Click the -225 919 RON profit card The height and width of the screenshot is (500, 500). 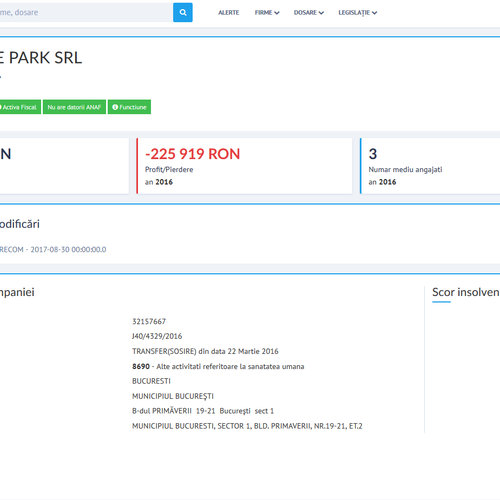point(244,166)
